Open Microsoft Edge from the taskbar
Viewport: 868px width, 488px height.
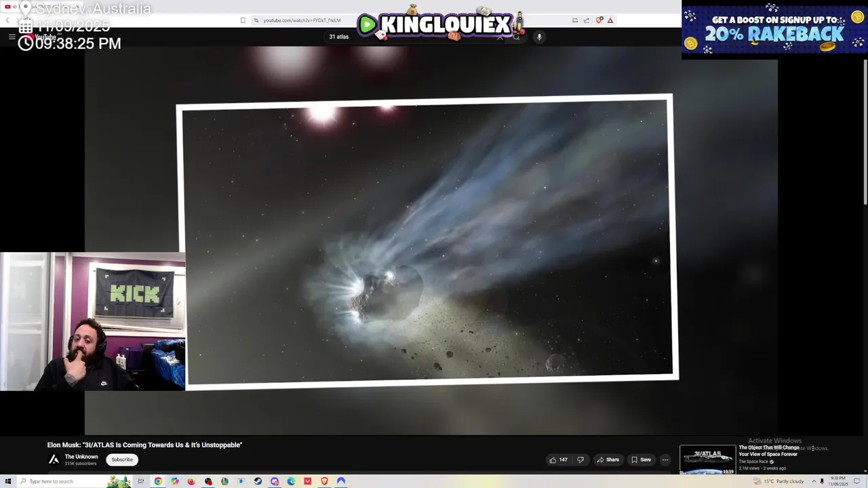click(291, 481)
